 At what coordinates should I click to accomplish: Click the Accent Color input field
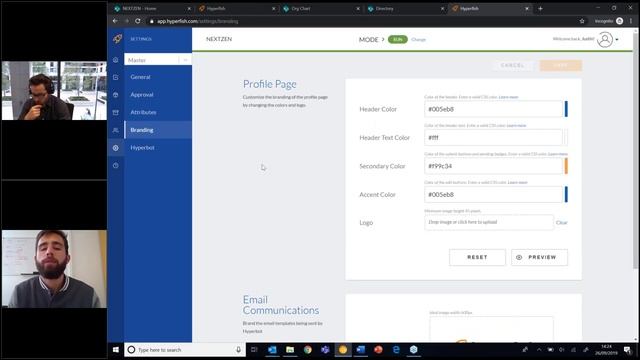(493, 195)
